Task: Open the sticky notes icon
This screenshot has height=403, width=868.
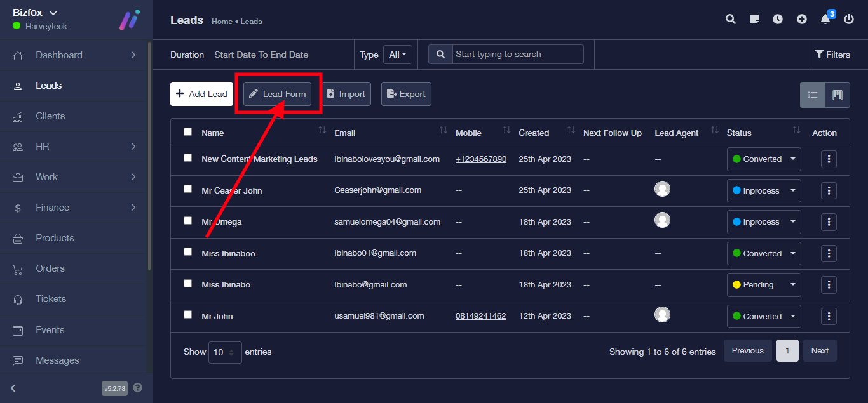Action: coord(754,19)
